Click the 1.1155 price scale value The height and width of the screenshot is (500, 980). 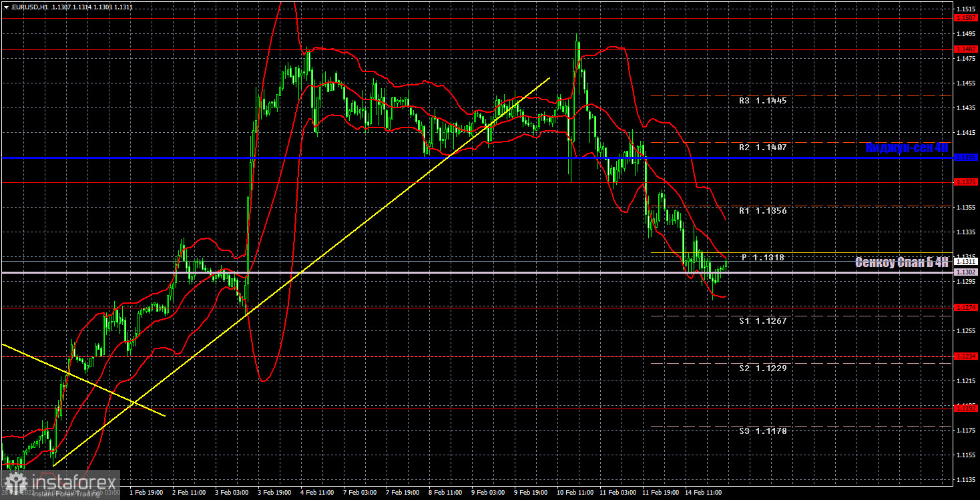[x=966, y=455]
